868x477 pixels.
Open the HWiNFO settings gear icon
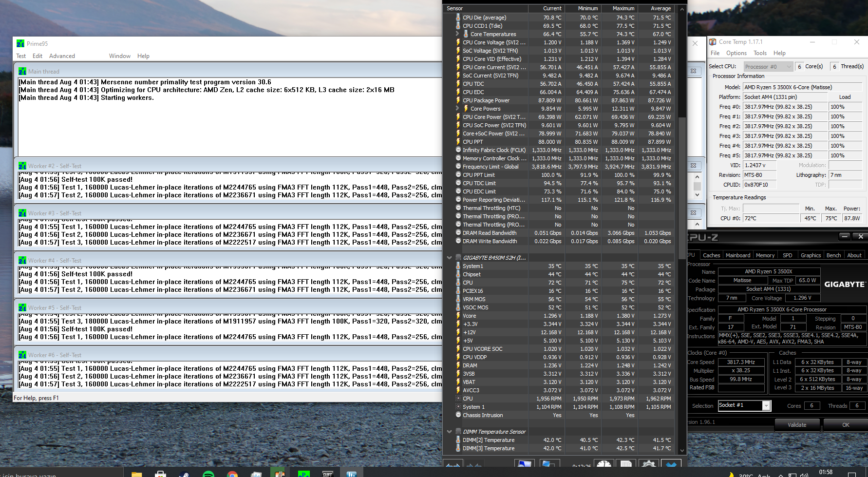(649, 464)
